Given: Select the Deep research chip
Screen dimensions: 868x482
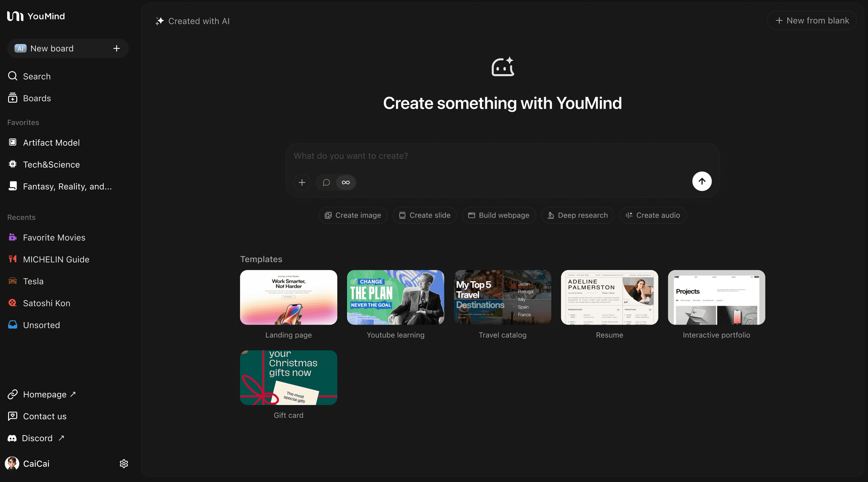Looking at the screenshot, I should [x=577, y=216].
